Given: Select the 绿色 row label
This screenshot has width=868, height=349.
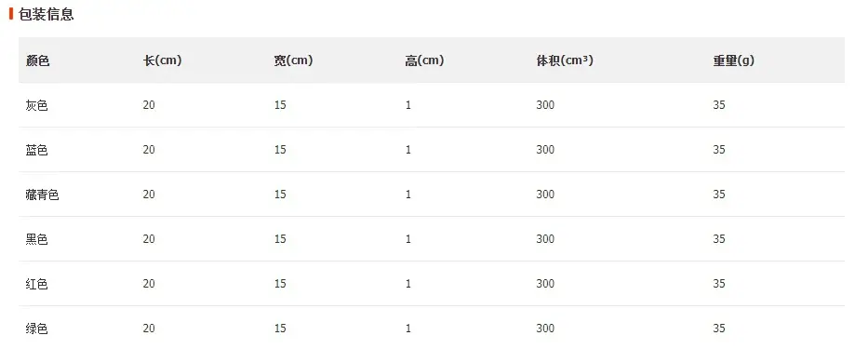Looking at the screenshot, I should pos(37,329).
